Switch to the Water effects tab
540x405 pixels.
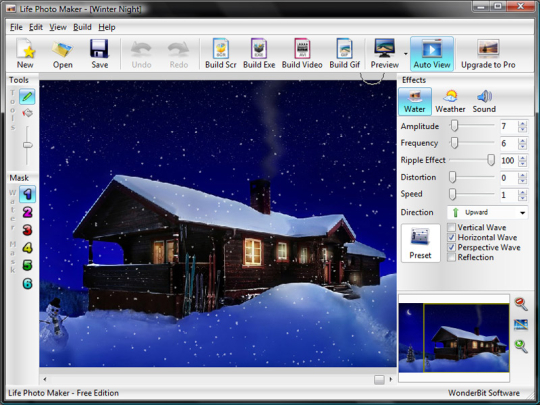415,101
